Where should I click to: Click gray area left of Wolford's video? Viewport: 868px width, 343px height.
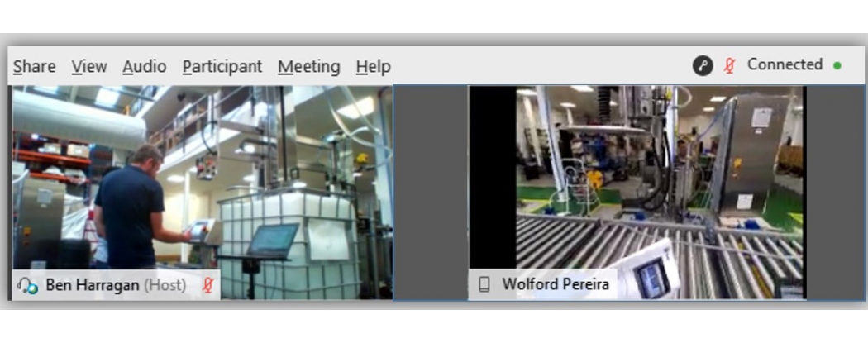pyautogui.click(x=431, y=192)
